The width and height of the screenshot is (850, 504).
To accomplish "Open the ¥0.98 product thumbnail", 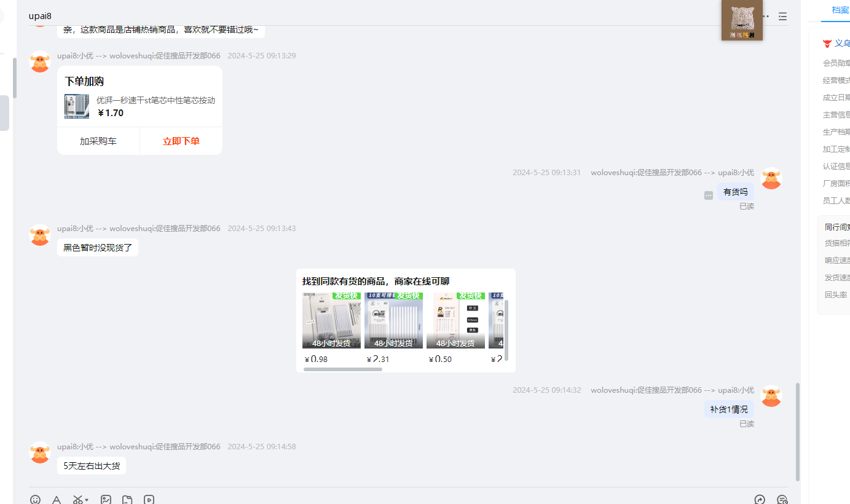I will (331, 321).
